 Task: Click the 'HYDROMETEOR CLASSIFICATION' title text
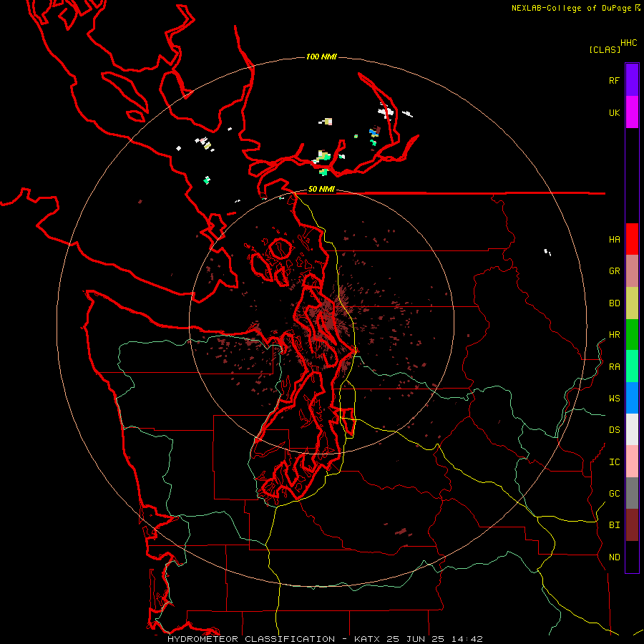coord(251,639)
